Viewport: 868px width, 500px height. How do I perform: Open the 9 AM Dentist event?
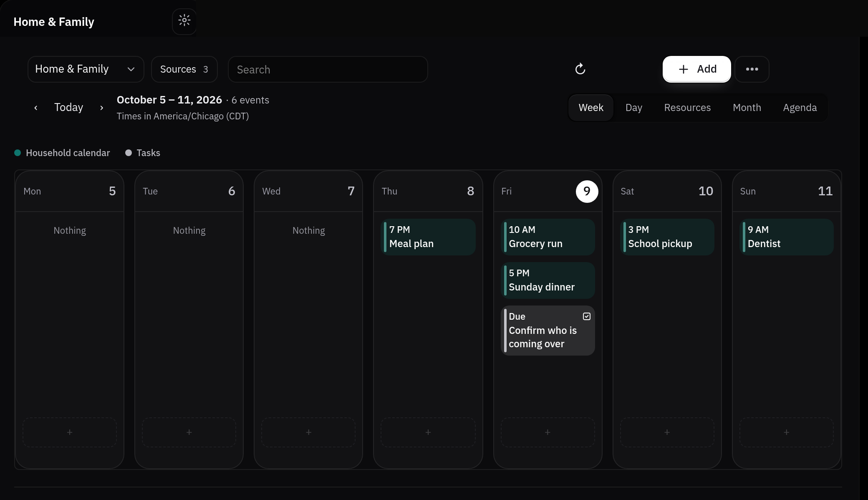point(786,237)
